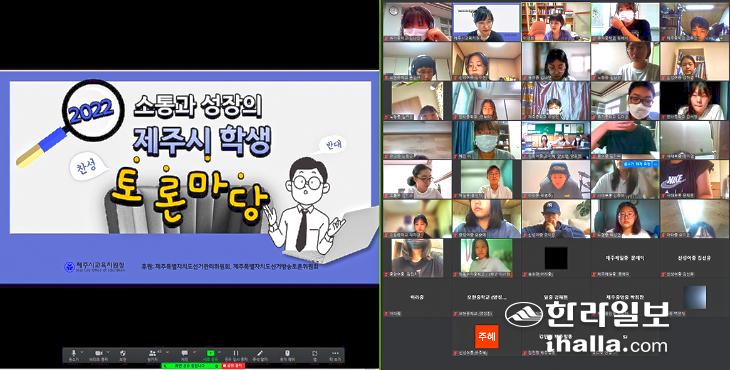Click the Remote Control mouse icon

[x=287, y=354]
